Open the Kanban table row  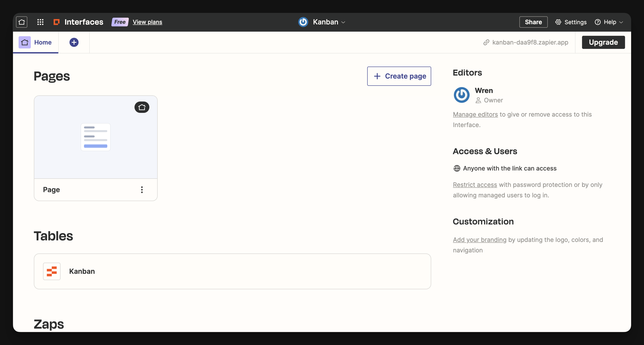point(232,271)
